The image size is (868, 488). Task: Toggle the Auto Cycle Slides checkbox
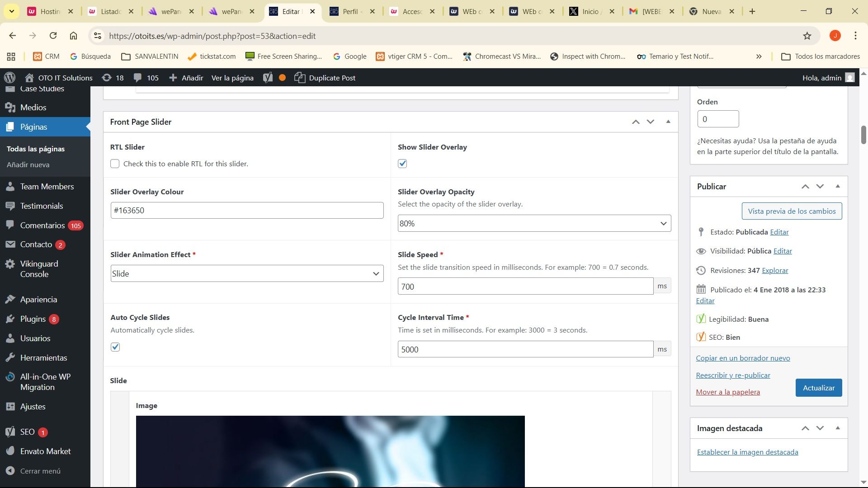pyautogui.click(x=115, y=347)
